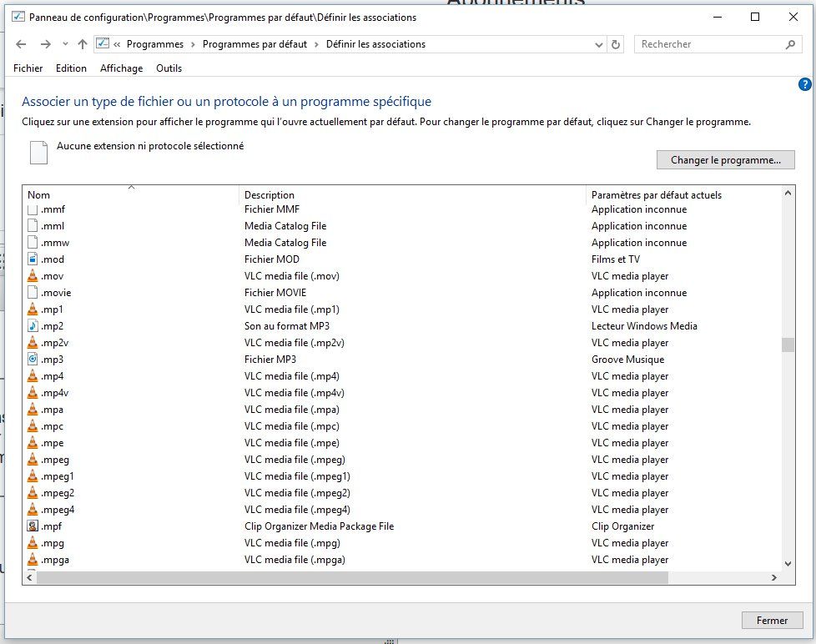
Task: Click the .mpf Clip Organizer icon
Action: point(33,526)
